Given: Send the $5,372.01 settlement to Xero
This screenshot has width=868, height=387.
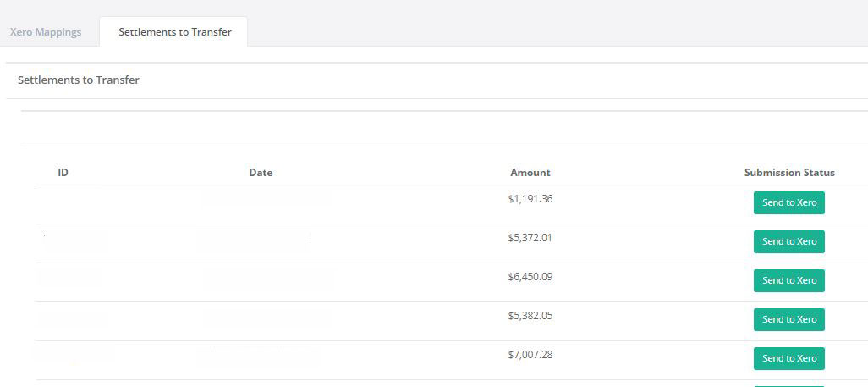Looking at the screenshot, I should click(x=788, y=241).
